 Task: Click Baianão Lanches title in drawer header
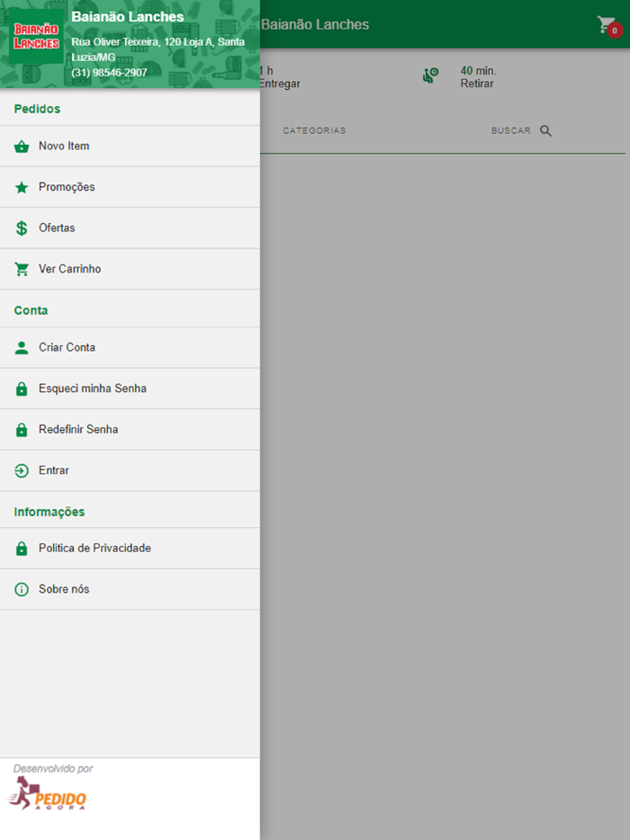tap(128, 16)
